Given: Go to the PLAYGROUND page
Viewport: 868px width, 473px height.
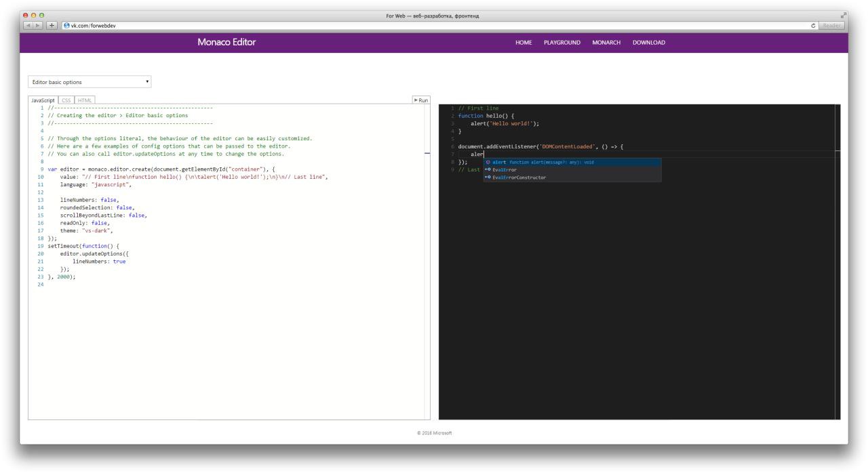Looking at the screenshot, I should (x=562, y=43).
